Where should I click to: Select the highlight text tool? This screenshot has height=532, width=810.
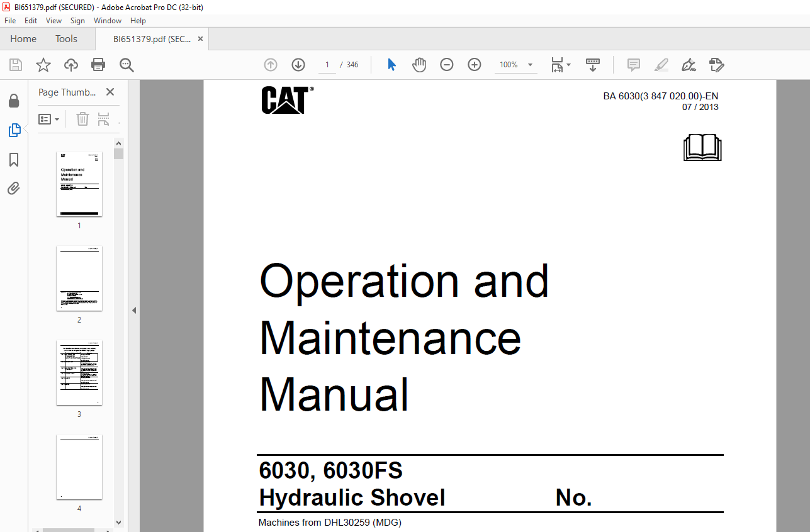pyautogui.click(x=661, y=65)
